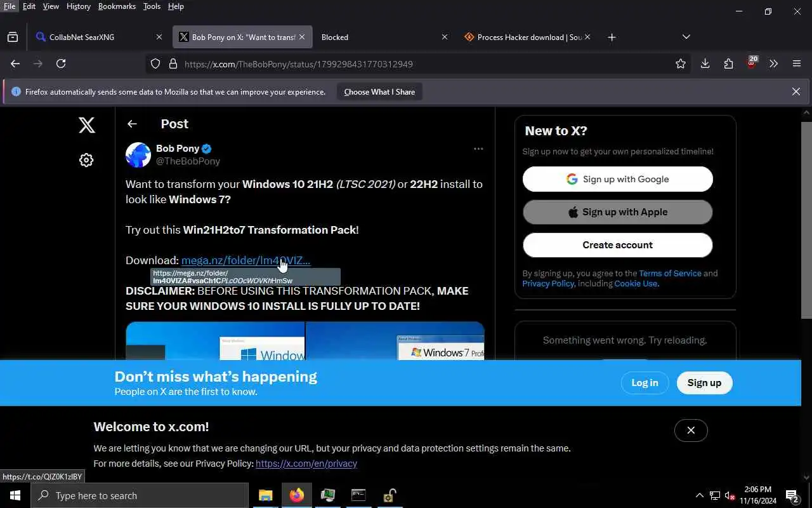812x508 pixels.
Task: Open muted volume tray icon
Action: (730, 495)
